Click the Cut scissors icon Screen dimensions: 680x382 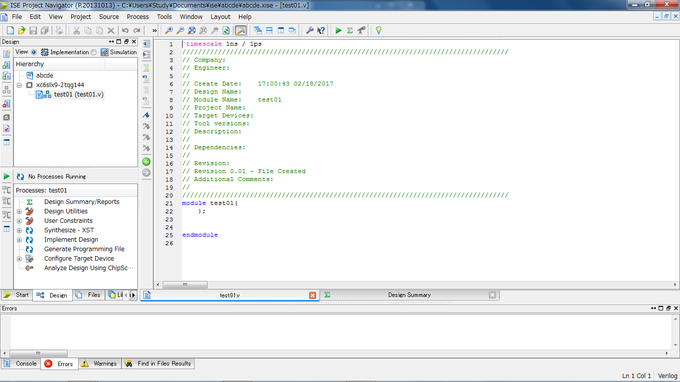click(x=76, y=30)
